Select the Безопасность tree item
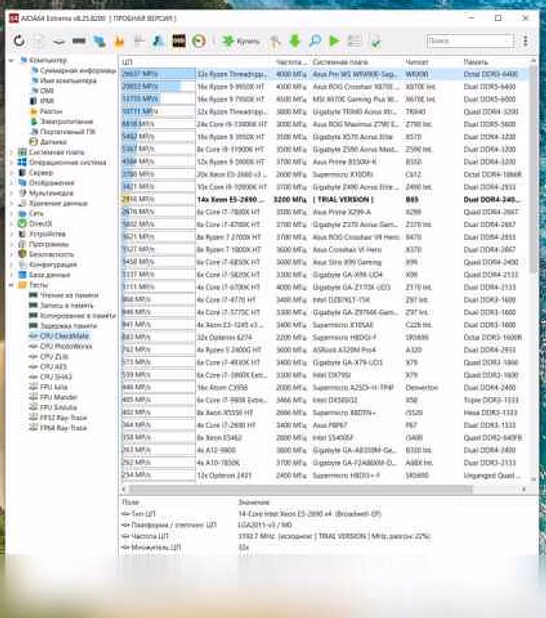Screen dimensions: 546x618 pyautogui.click(x=51, y=254)
